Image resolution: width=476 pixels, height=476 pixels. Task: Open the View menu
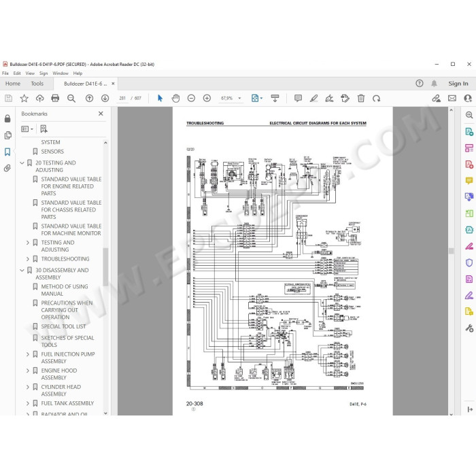point(30,73)
